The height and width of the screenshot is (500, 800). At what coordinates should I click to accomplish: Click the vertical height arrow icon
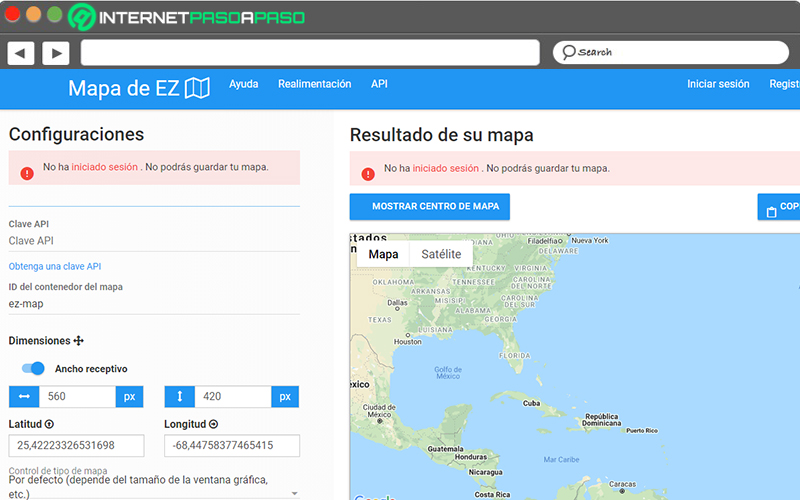[x=180, y=396]
